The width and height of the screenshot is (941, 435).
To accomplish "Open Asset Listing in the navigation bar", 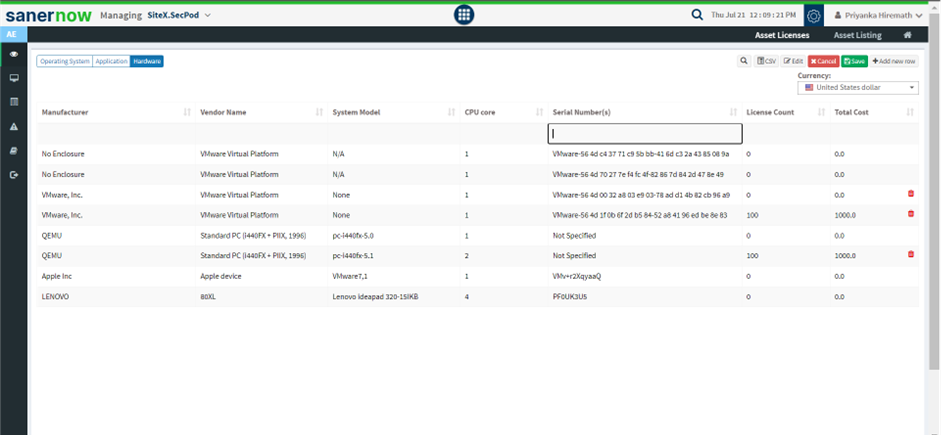I will pyautogui.click(x=857, y=35).
